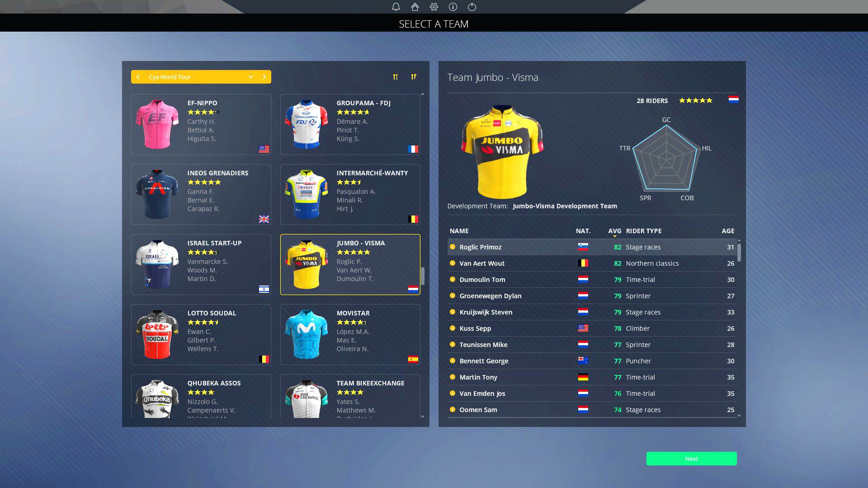Click Next button to proceed

692,458
